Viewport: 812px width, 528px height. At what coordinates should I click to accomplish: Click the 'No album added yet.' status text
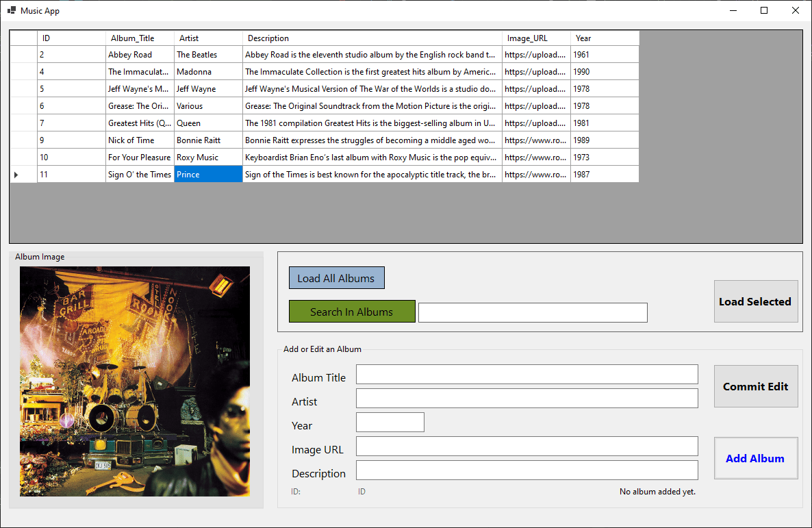(x=657, y=491)
